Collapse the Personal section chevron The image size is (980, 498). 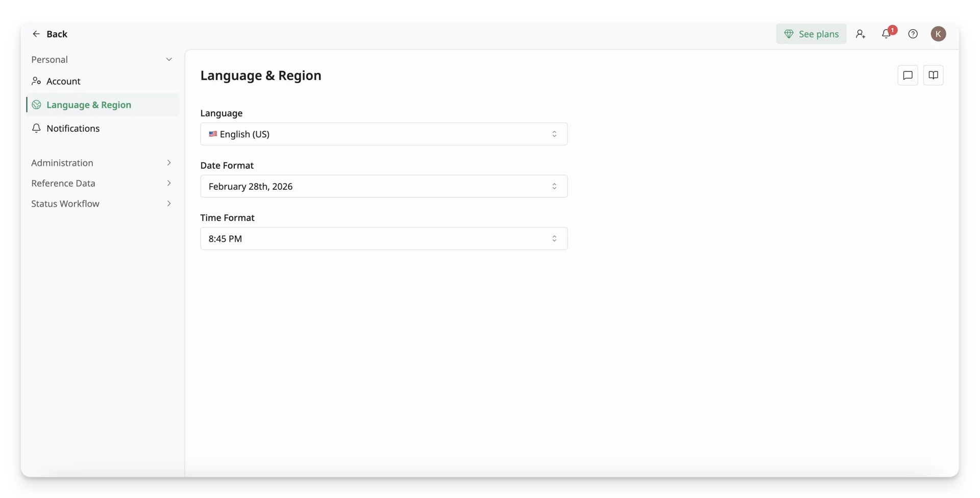pyautogui.click(x=169, y=60)
